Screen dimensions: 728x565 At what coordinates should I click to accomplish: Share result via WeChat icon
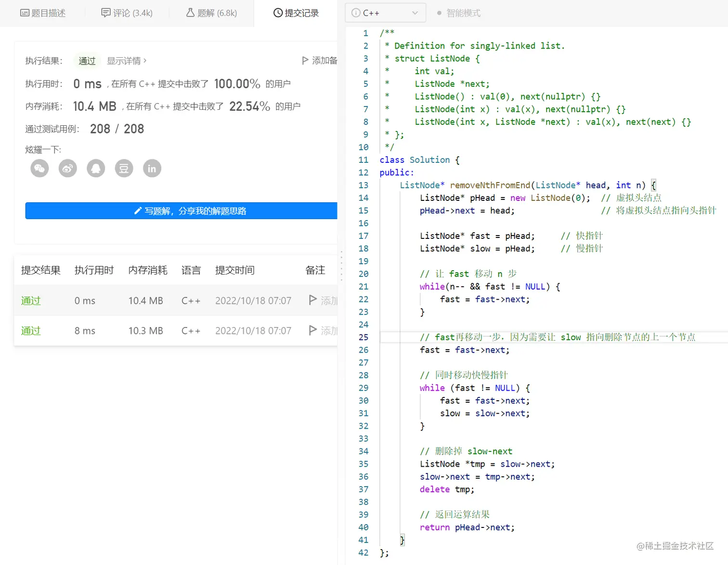click(39, 169)
